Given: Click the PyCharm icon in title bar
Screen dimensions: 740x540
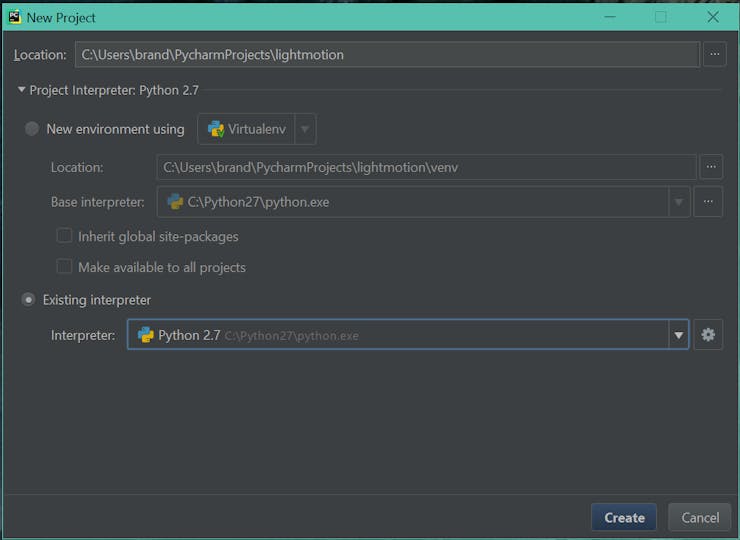Looking at the screenshot, I should [x=15, y=17].
